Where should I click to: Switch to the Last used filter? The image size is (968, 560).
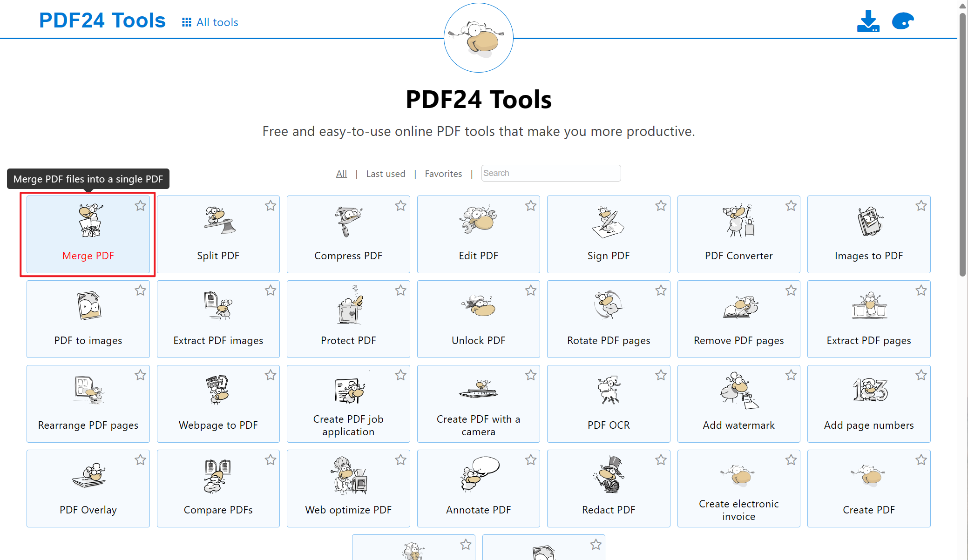(386, 173)
